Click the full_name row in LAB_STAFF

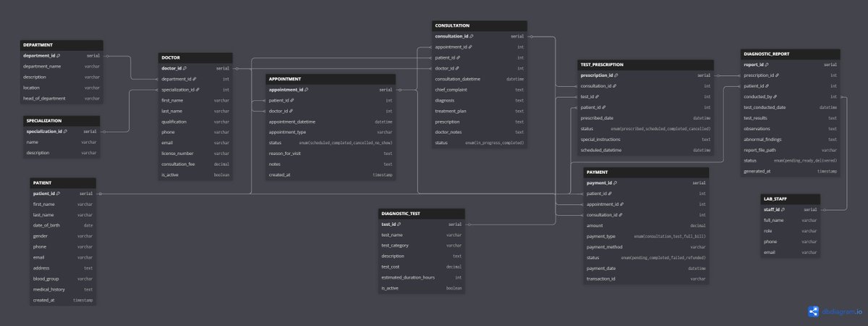pos(791,220)
